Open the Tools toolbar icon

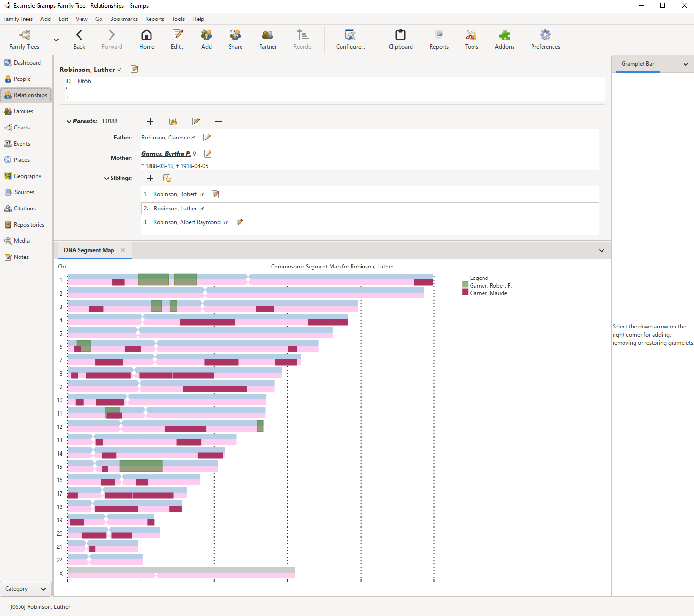click(x=472, y=40)
